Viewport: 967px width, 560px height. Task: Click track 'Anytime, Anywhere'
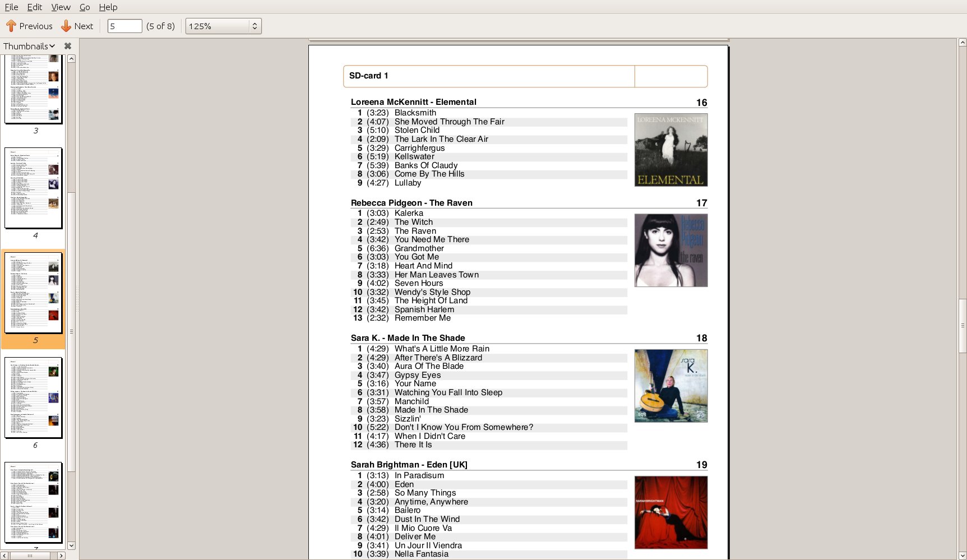pos(431,502)
